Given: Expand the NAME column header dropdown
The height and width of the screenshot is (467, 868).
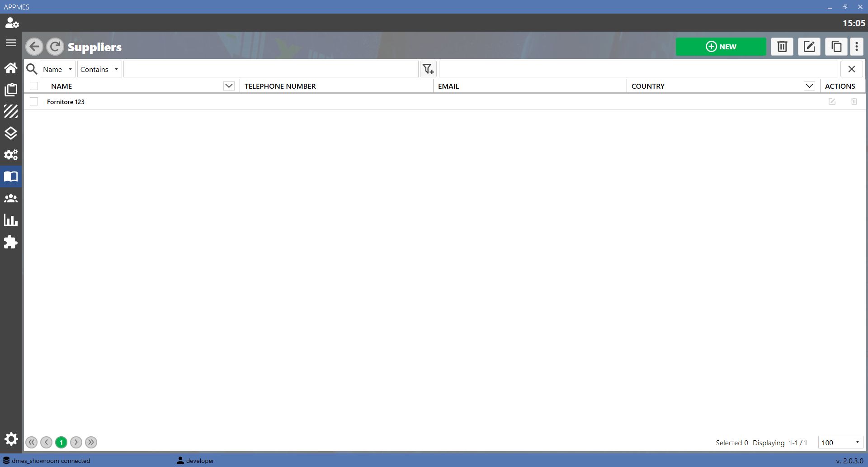Looking at the screenshot, I should click(229, 86).
